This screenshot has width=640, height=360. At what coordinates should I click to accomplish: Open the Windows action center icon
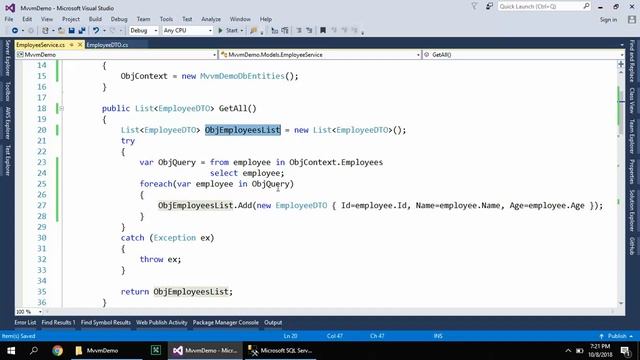[626, 351]
